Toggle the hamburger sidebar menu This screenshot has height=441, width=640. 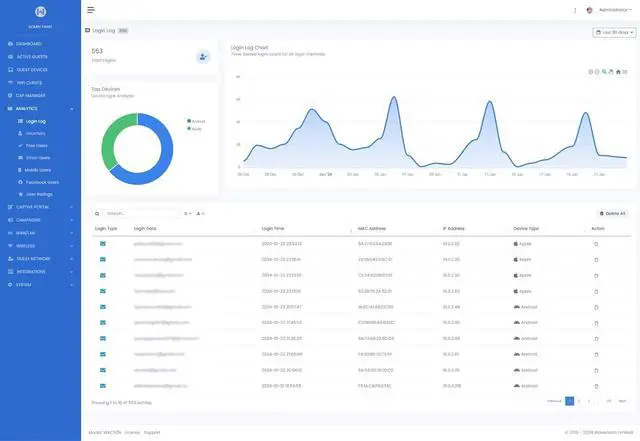point(91,10)
